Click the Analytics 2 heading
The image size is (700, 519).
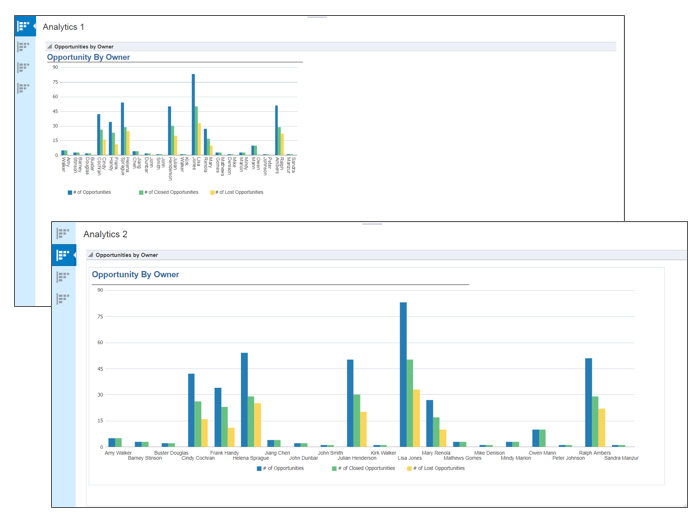[105, 234]
